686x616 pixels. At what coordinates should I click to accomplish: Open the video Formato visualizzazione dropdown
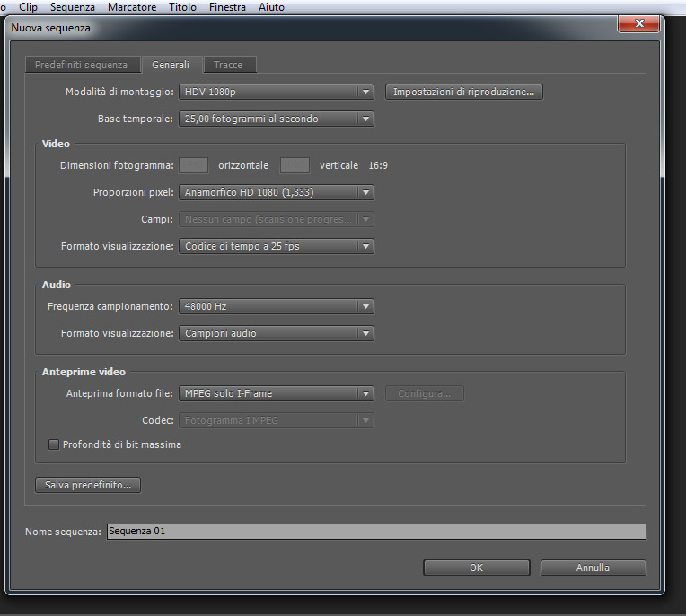(276, 246)
